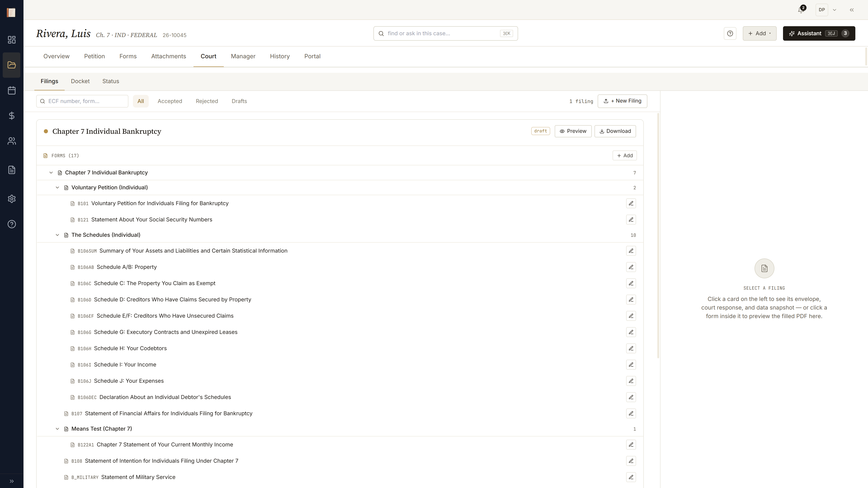Switch to Petition tab
This screenshot has height=488, width=868.
[x=94, y=56]
